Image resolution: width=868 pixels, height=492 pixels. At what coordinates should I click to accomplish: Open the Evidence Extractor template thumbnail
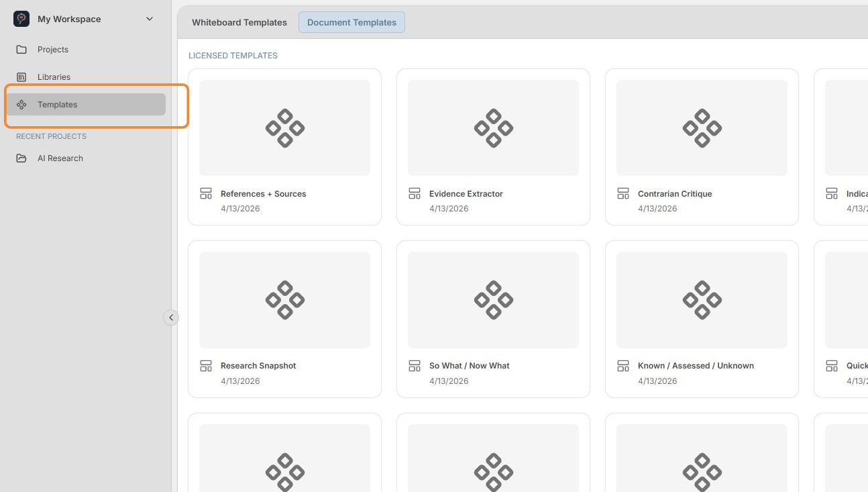(x=493, y=128)
